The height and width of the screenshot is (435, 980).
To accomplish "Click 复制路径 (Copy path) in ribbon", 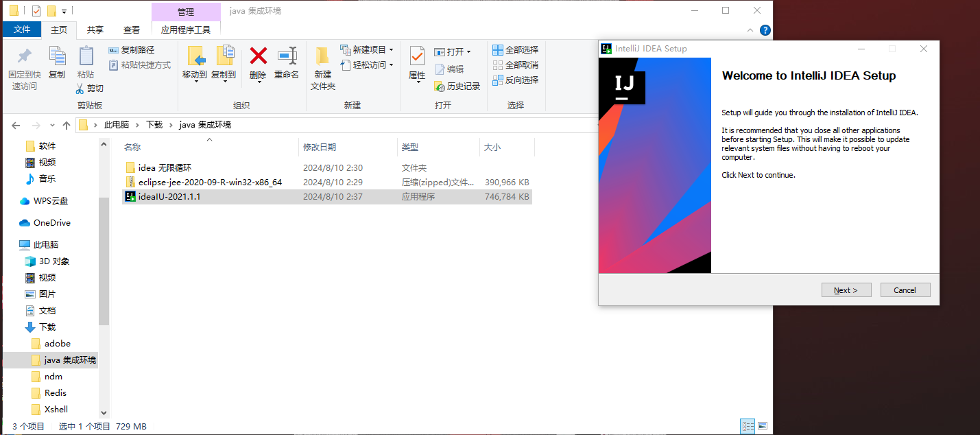I will point(132,50).
